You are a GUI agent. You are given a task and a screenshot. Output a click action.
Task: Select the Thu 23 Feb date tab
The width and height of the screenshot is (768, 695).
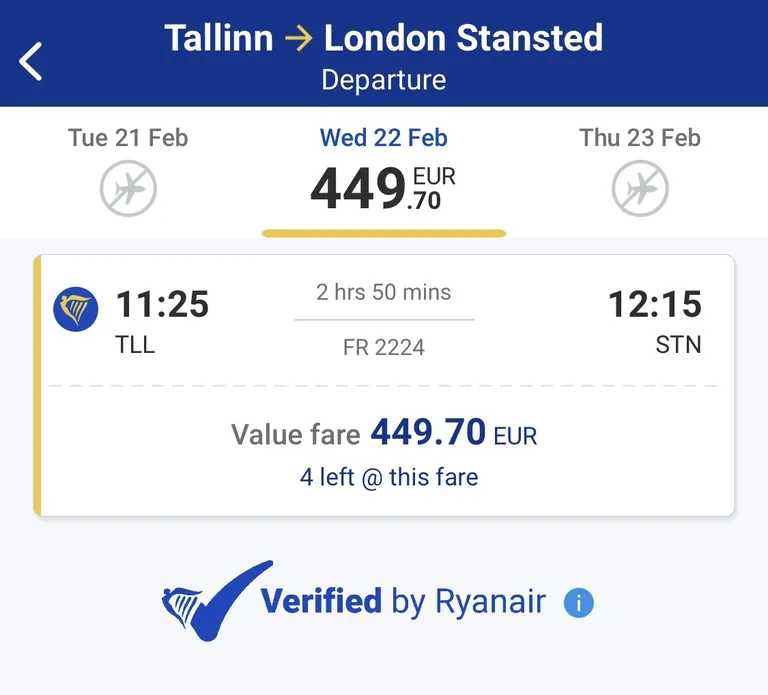pos(640,171)
